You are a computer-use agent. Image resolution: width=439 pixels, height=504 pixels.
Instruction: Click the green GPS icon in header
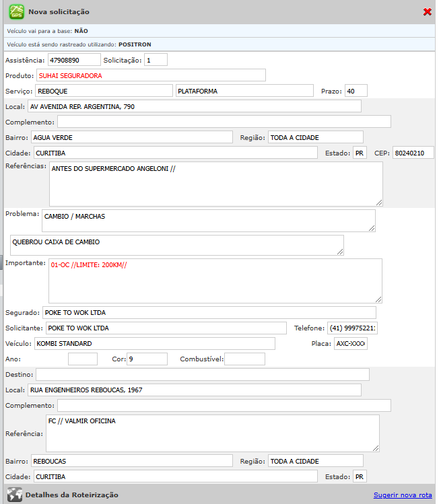16,11
